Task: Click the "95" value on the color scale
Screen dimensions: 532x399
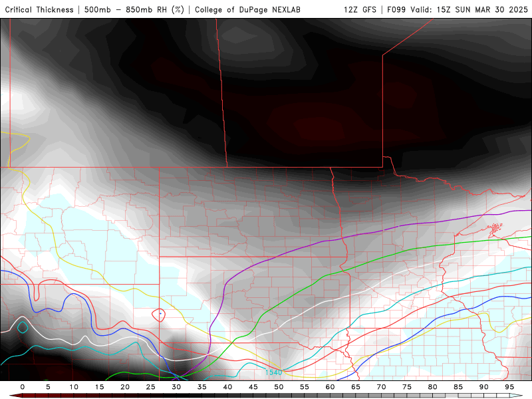Action: pos(509,387)
